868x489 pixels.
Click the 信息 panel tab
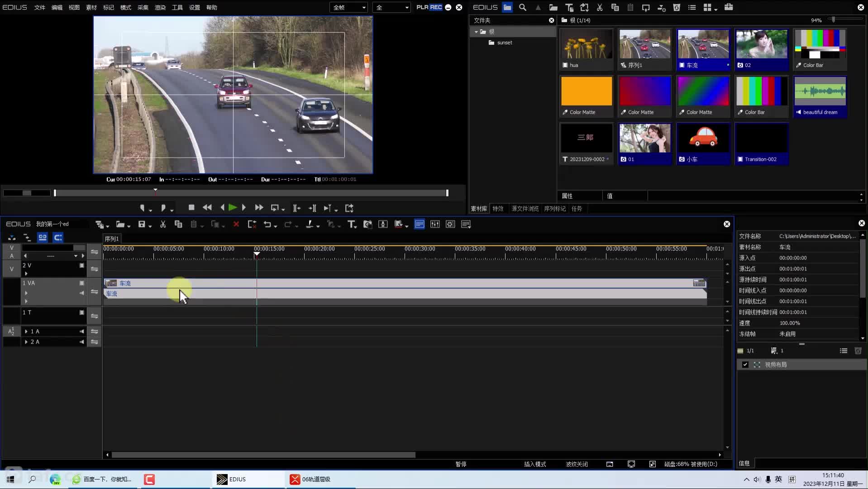pos(744,463)
